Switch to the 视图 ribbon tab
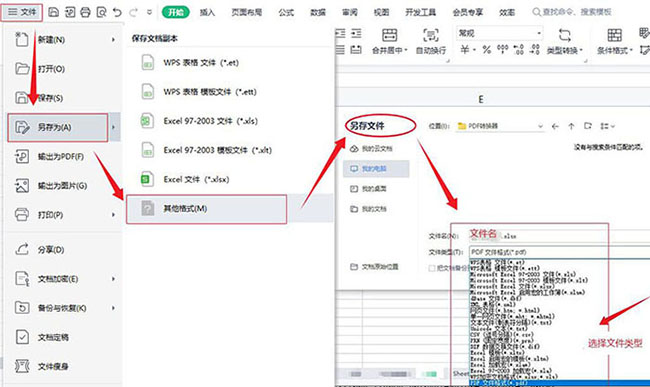650x387 pixels. (381, 12)
